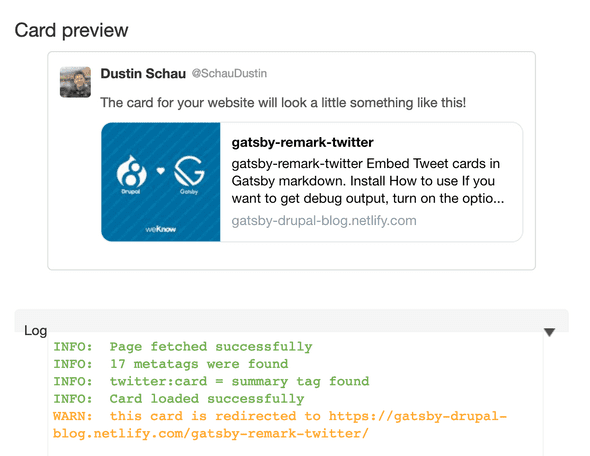This screenshot has height=456, width=590.
Task: Click the WARN redirected URL log message
Action: click(280, 425)
